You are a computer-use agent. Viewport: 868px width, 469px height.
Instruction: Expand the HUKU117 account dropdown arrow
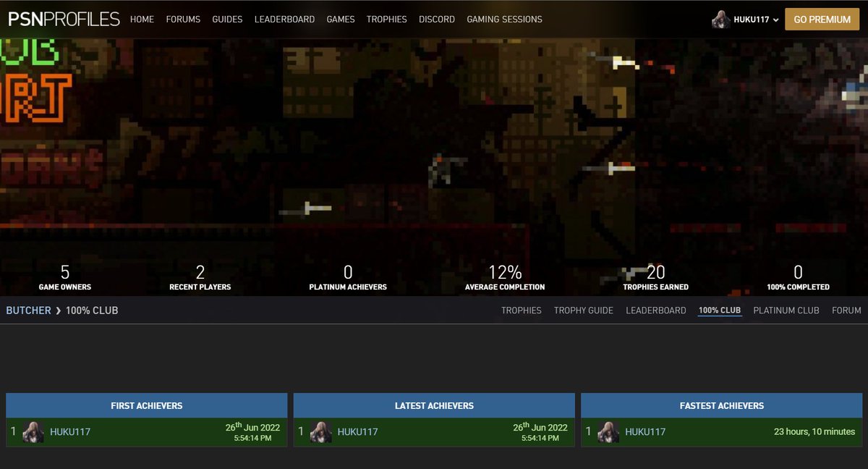coord(775,20)
